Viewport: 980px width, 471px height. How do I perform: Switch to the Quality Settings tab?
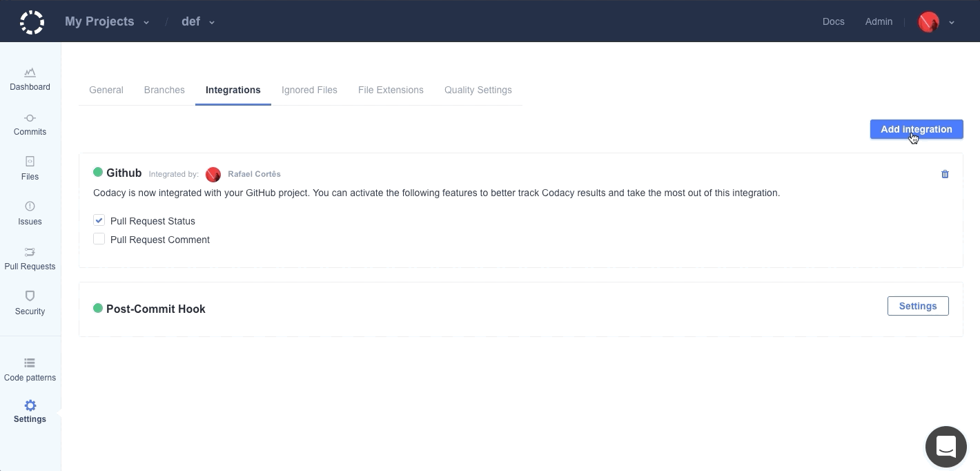click(x=478, y=90)
